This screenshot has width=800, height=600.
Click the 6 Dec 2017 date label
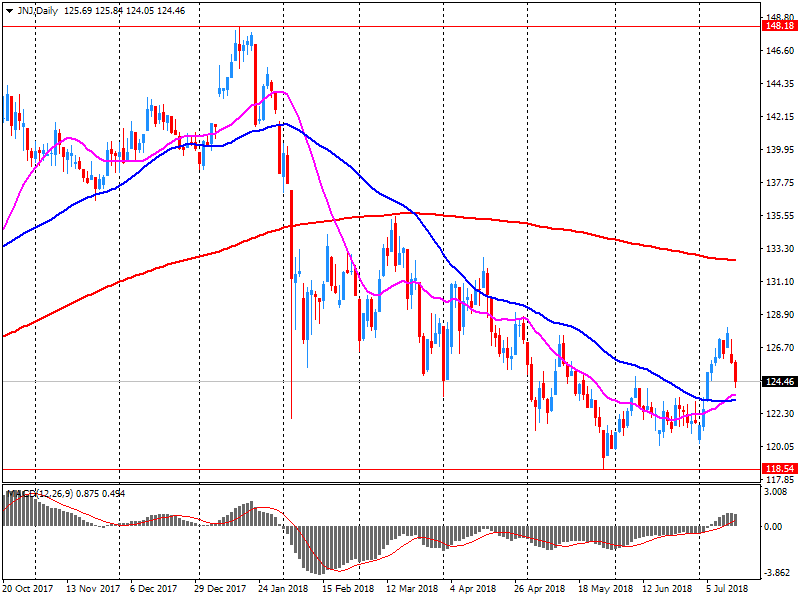154,589
